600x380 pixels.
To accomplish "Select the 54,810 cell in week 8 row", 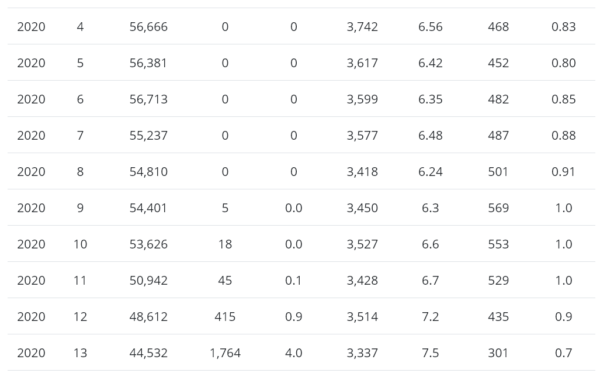I will pyautogui.click(x=148, y=172).
